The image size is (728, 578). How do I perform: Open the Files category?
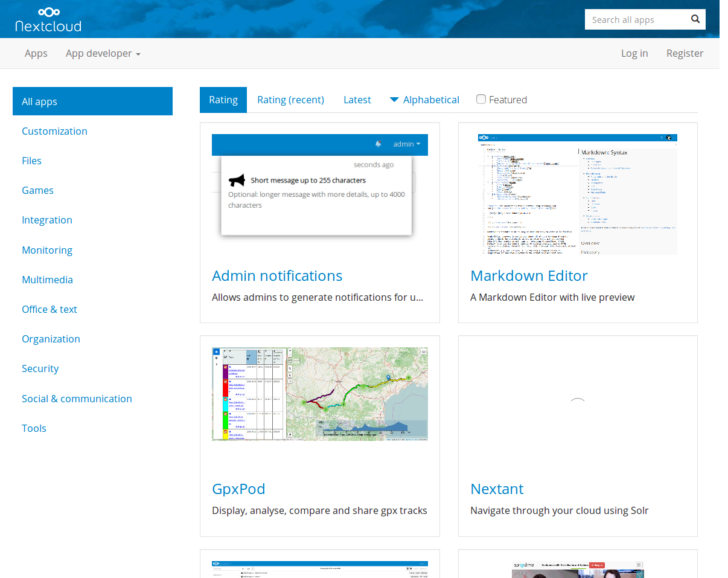click(x=31, y=161)
